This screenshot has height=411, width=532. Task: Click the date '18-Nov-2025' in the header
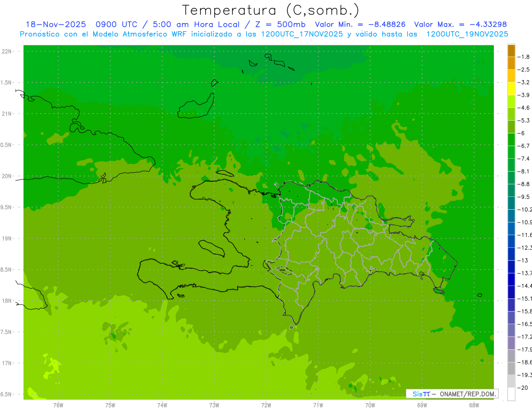click(x=55, y=24)
